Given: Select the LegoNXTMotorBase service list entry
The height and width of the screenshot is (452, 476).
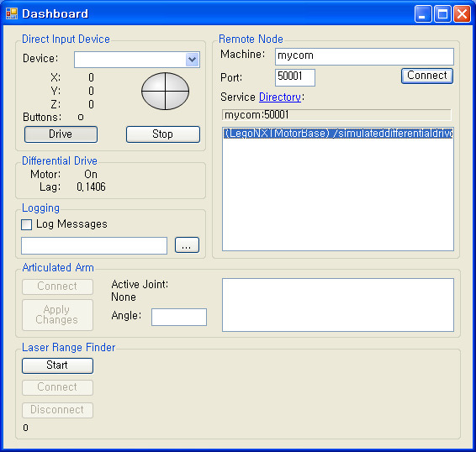Looking at the screenshot, I should pyautogui.click(x=338, y=134).
